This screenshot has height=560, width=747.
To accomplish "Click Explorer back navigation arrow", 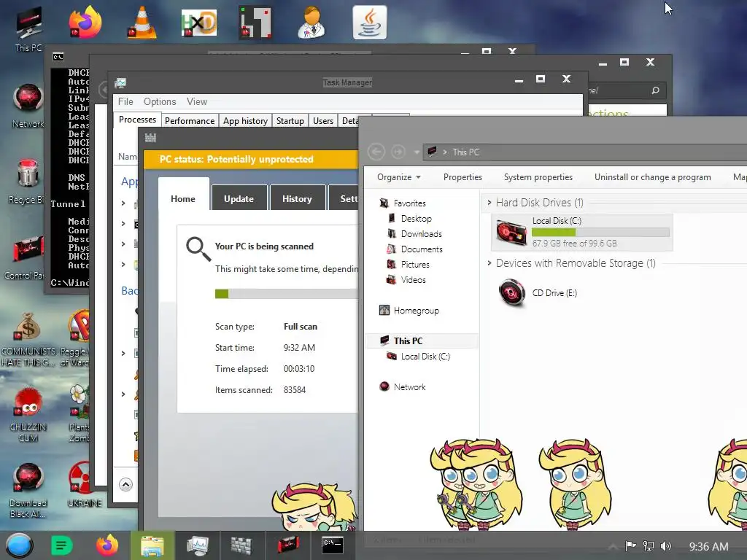I will click(376, 152).
